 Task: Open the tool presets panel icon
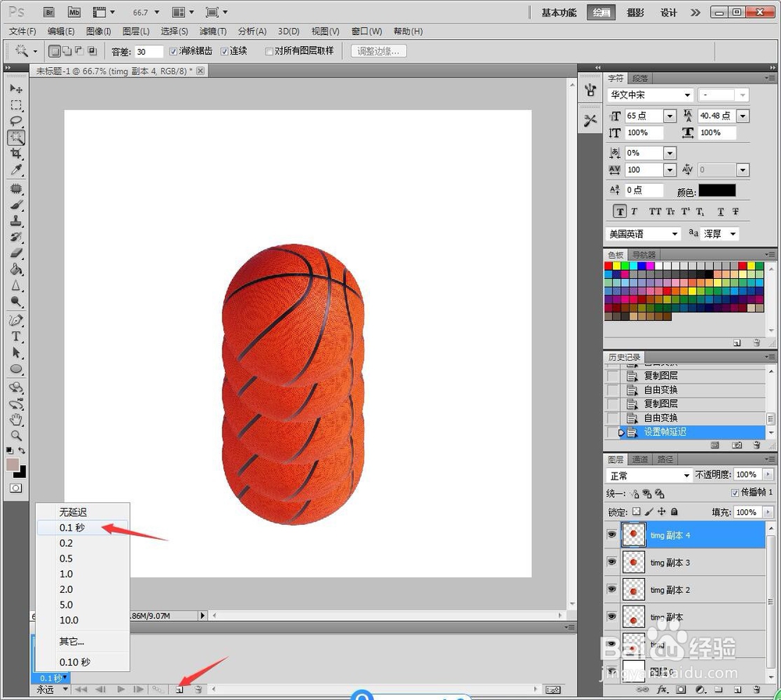tap(590, 120)
